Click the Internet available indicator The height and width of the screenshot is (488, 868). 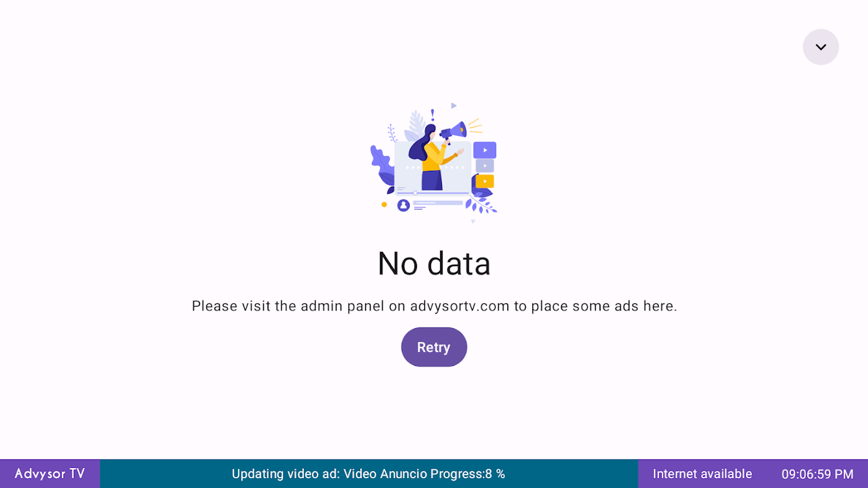(x=702, y=474)
